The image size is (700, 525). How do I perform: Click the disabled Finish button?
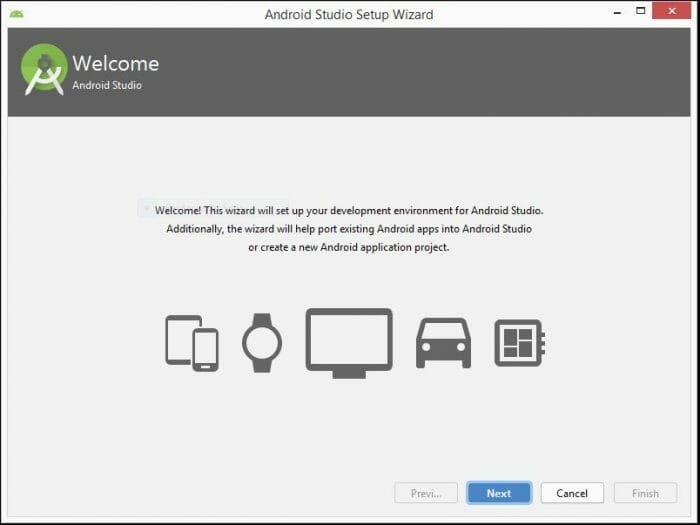tap(645, 493)
